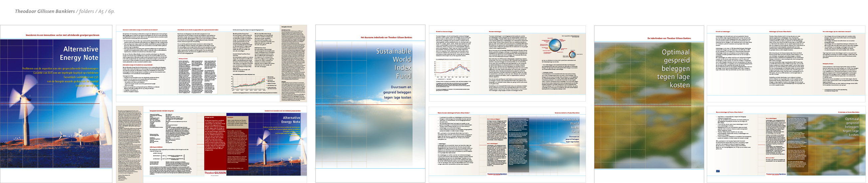
Task: Click the 'Alternative Energy Note' title on large cover
Action: point(79,53)
